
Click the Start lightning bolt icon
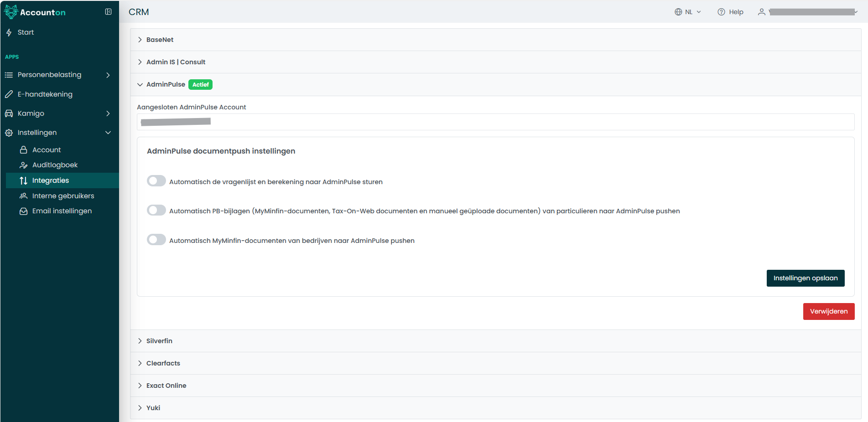(x=9, y=32)
